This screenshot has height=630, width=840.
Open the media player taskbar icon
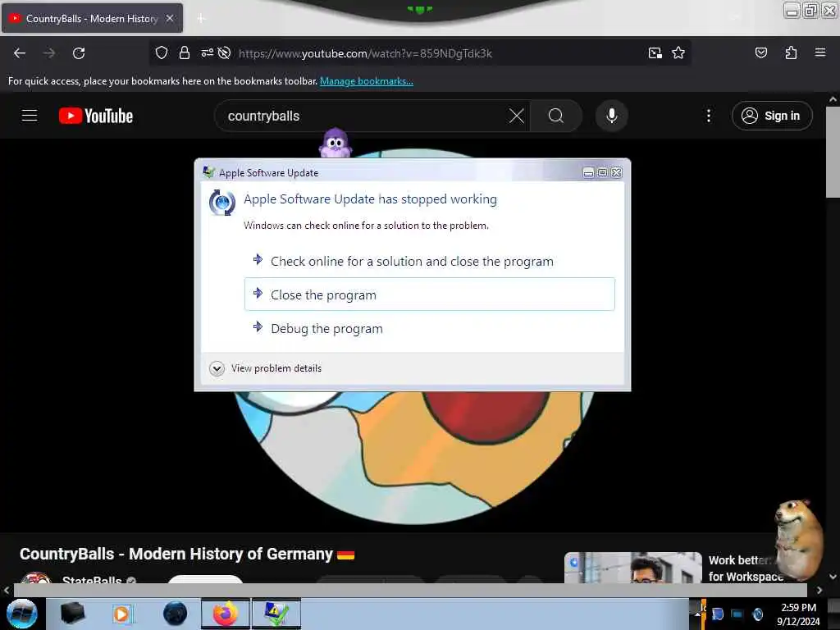[122, 614]
